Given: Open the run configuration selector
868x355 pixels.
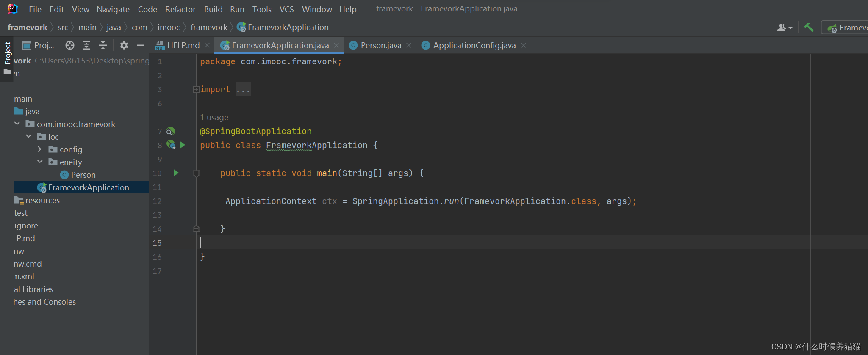Looking at the screenshot, I should tap(846, 28).
